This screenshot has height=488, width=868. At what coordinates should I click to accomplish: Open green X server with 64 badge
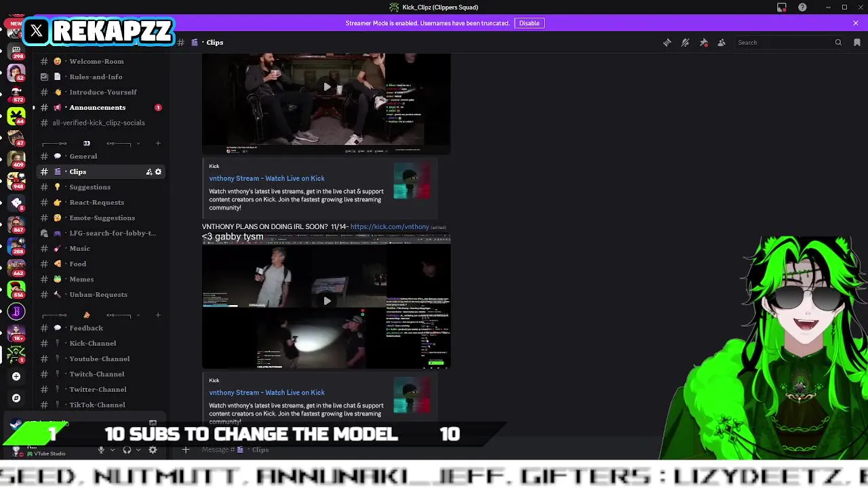(x=16, y=115)
